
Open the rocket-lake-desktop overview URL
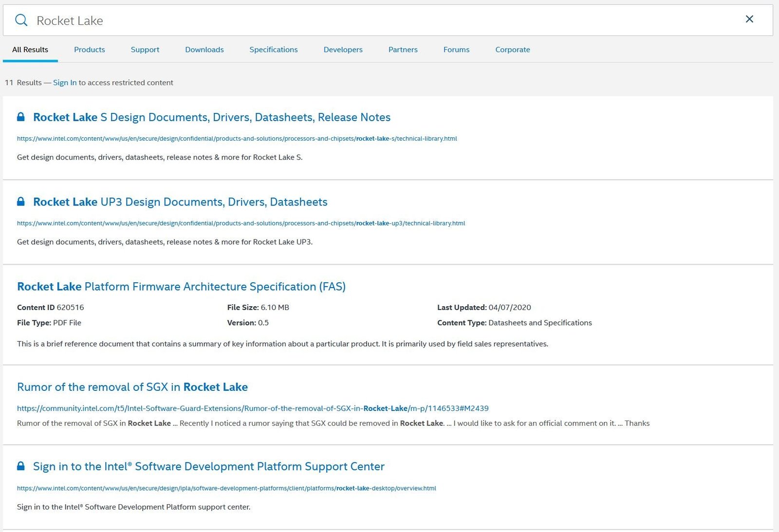pyautogui.click(x=226, y=488)
